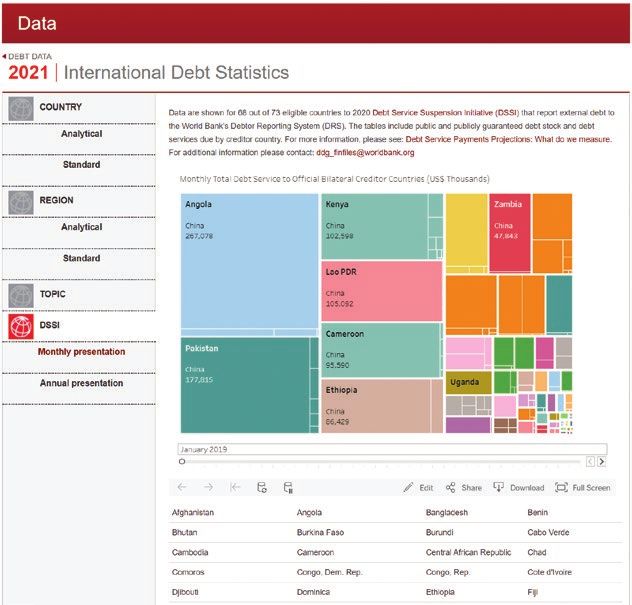Click the REGION section heading
Screen dimensions: 632x605
point(56,200)
